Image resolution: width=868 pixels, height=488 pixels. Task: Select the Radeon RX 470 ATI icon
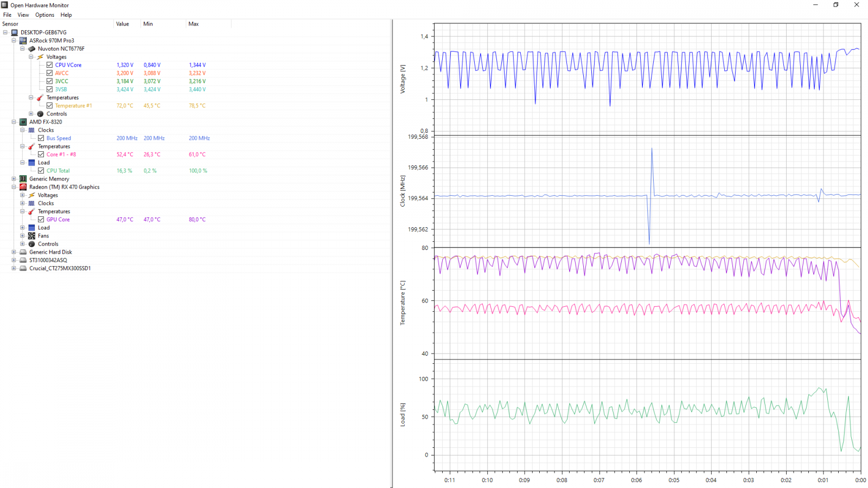(x=23, y=187)
